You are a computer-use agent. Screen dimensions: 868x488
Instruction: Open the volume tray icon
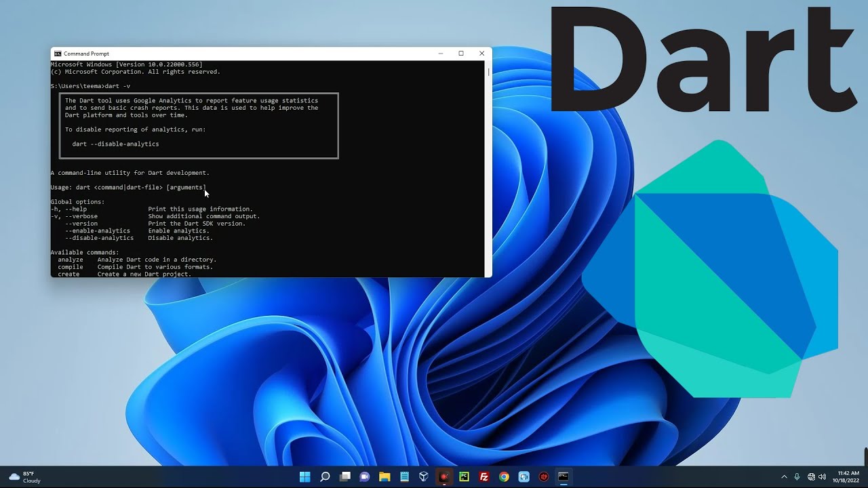(x=823, y=476)
